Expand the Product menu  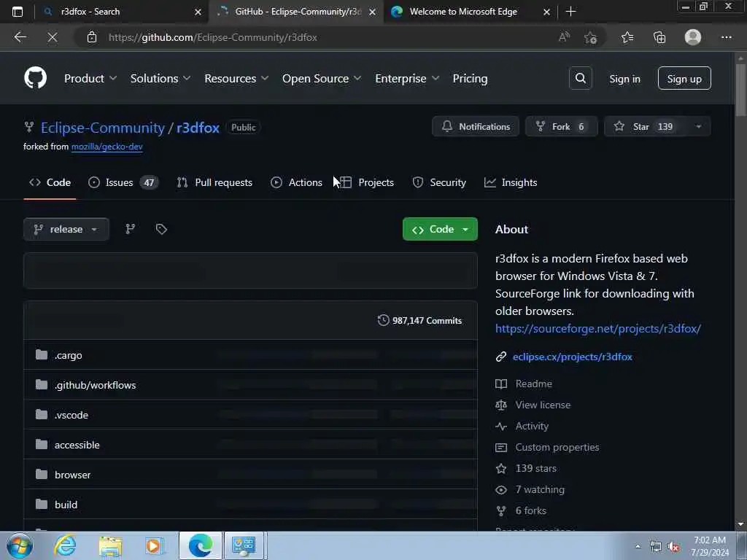[x=90, y=78]
